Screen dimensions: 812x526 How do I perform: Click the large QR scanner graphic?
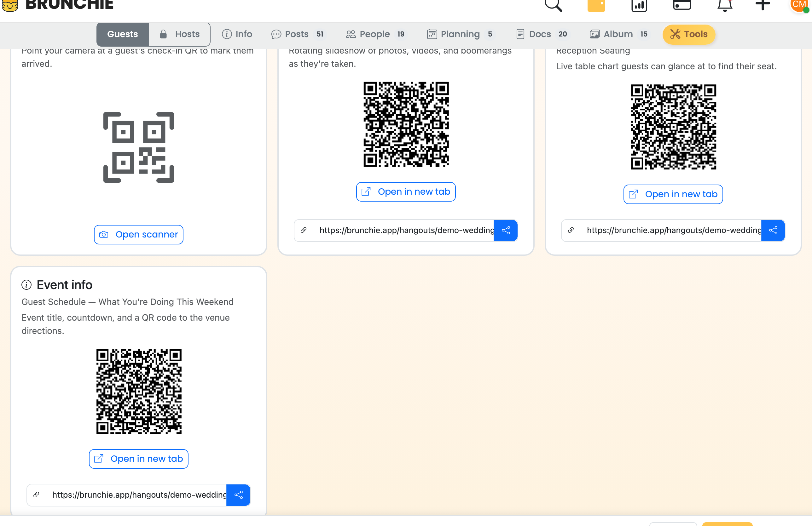[x=138, y=147]
